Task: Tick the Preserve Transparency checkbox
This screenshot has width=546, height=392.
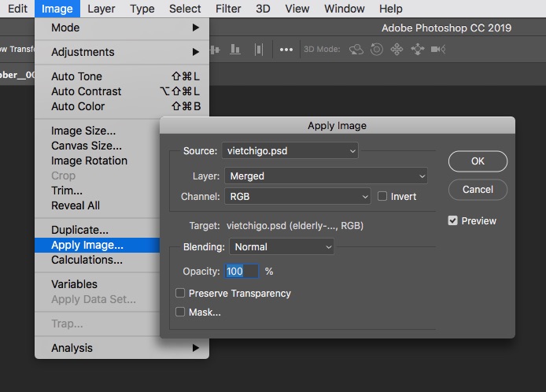Action: tap(180, 294)
